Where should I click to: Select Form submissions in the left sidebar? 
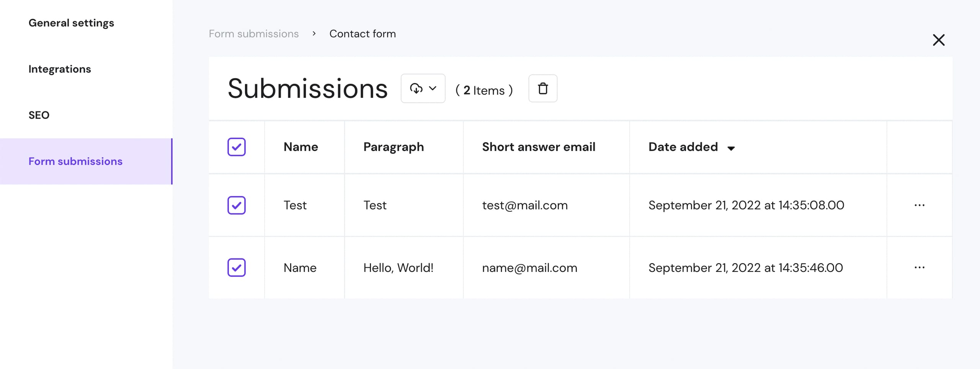tap(75, 161)
